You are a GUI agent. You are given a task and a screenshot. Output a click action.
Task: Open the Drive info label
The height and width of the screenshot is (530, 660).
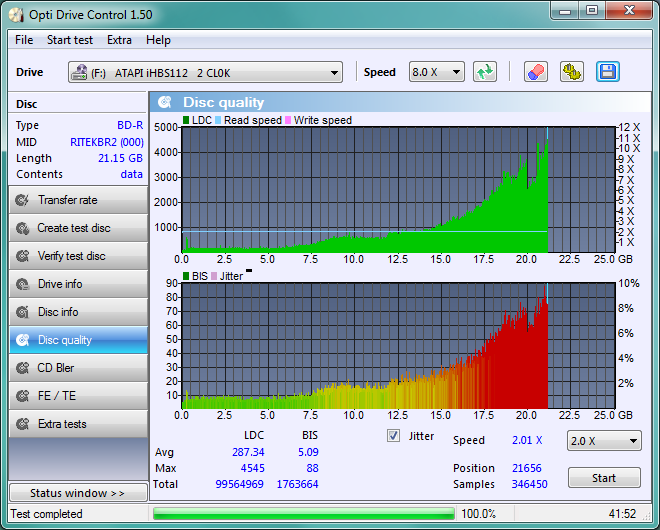[60, 284]
